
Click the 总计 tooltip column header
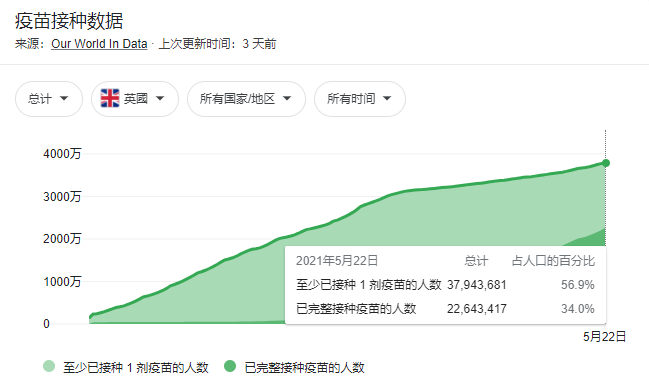coord(476,261)
